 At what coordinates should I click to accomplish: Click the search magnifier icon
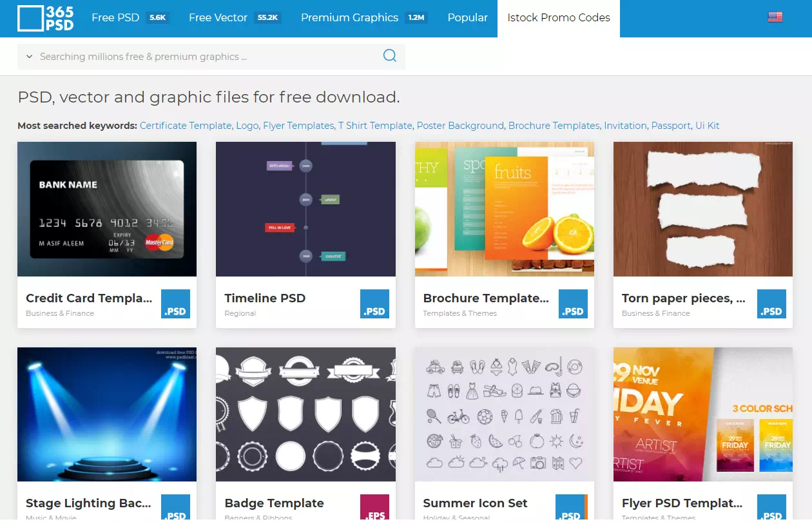[390, 56]
